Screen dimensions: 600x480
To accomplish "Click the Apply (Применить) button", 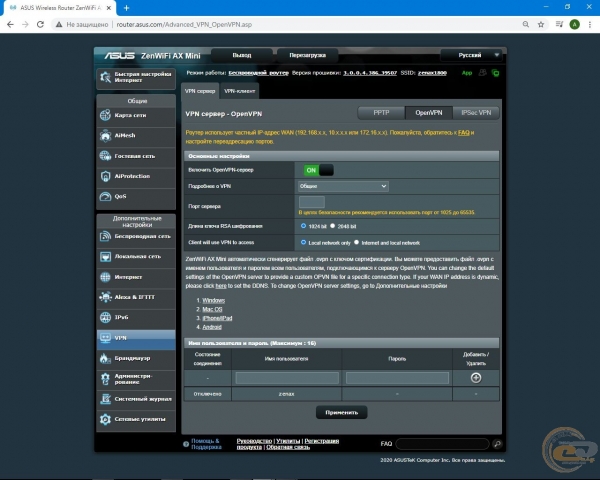I will [341, 412].
